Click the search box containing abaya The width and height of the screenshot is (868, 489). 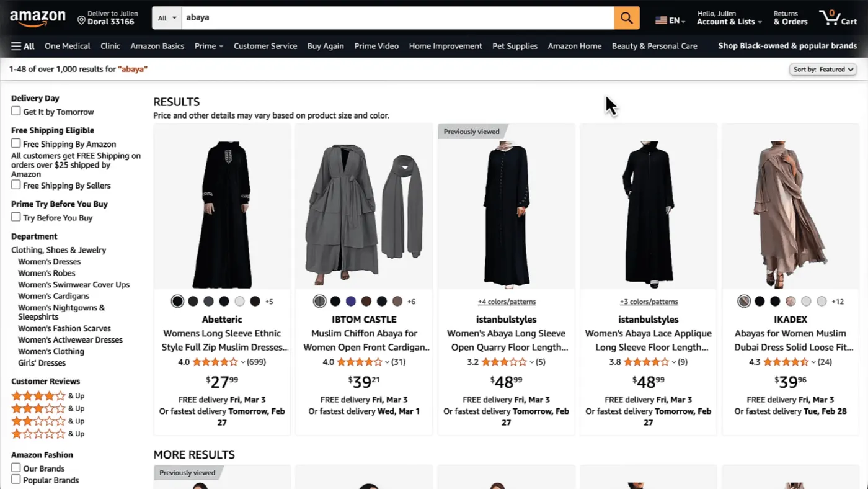click(x=397, y=18)
